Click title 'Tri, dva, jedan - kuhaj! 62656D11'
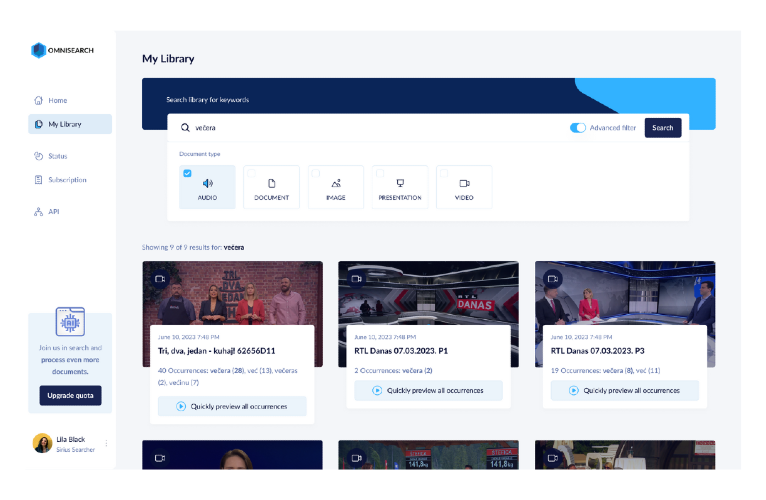The height and width of the screenshot is (500, 766). [x=216, y=351]
